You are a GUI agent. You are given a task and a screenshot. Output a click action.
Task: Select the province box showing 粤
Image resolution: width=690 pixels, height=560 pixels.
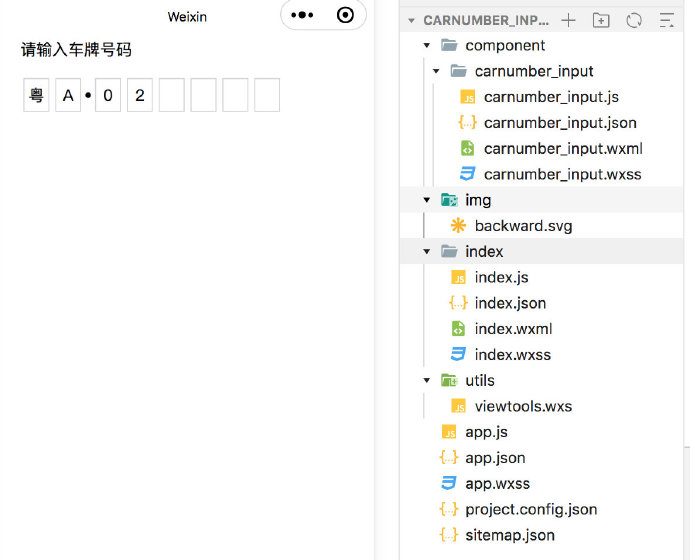point(36,95)
